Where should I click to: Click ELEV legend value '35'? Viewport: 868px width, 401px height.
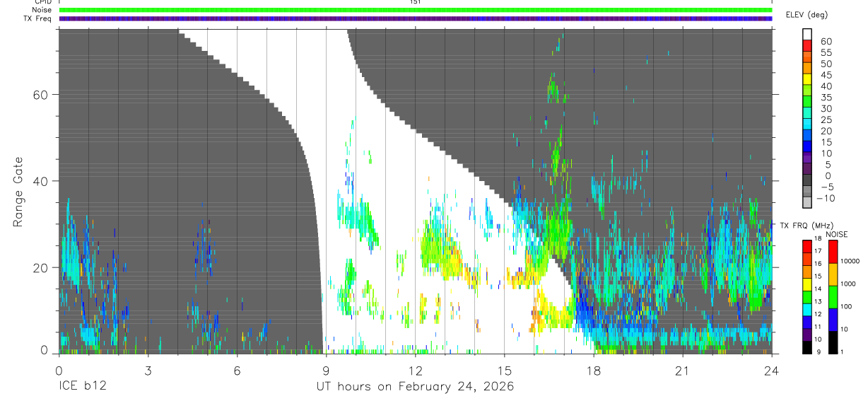826,97
